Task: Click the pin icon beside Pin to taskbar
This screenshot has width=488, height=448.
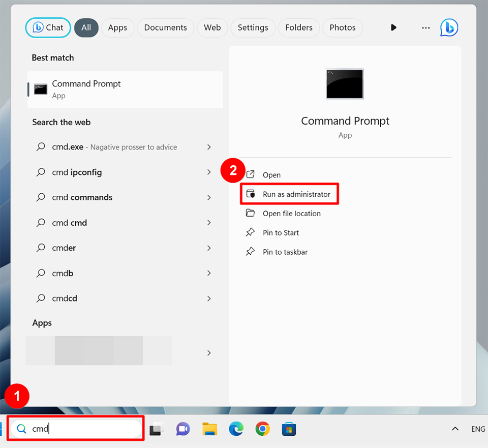Action: (x=250, y=252)
